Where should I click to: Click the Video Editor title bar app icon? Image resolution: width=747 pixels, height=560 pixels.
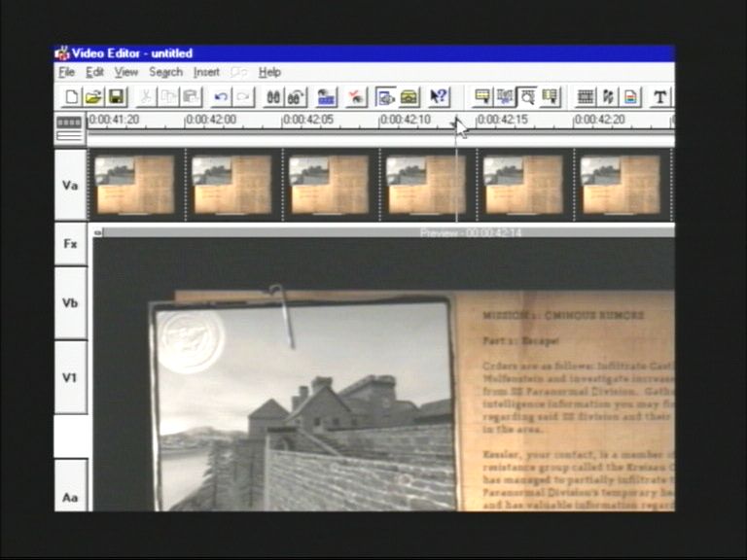pyautogui.click(x=62, y=52)
